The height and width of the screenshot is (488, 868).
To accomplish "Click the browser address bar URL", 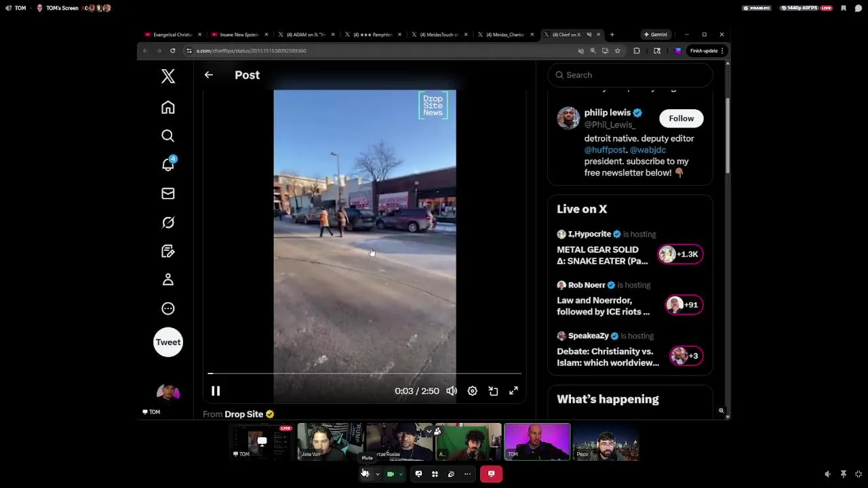I will pos(252,51).
